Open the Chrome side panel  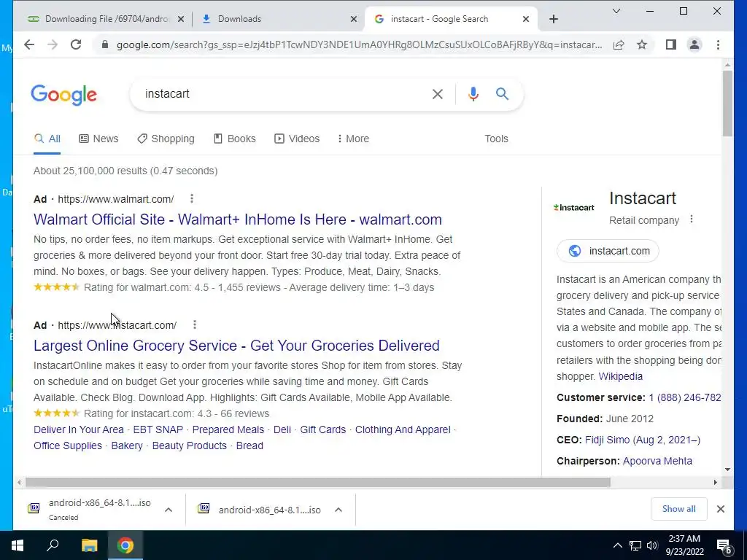point(671,44)
